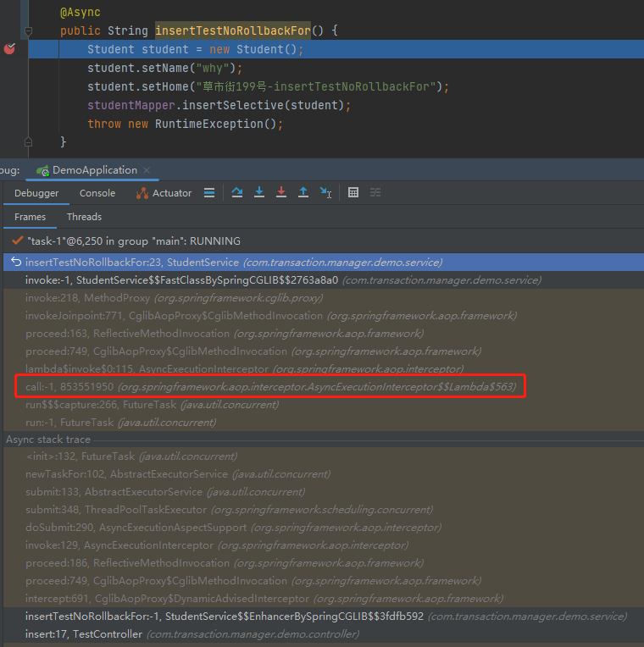Select frame invoke:218, MethodProxy
This screenshot has width=644, height=647.
(324, 298)
